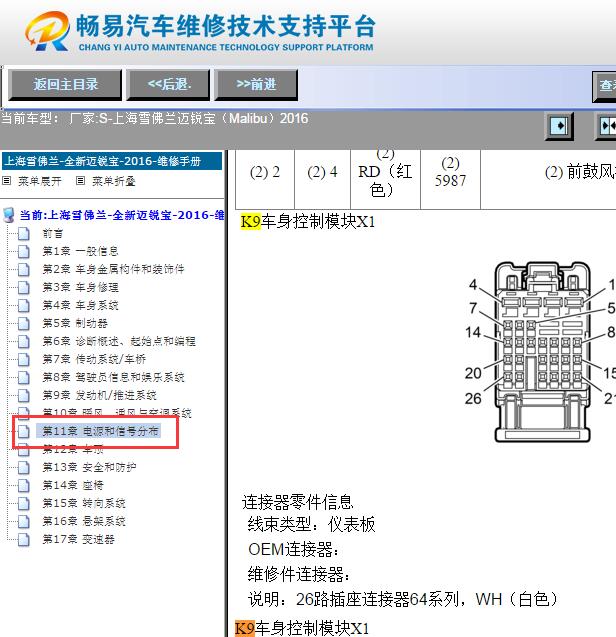The width and height of the screenshot is (616, 637).
Task: Go forward with the >>前进 button
Action: point(256,84)
